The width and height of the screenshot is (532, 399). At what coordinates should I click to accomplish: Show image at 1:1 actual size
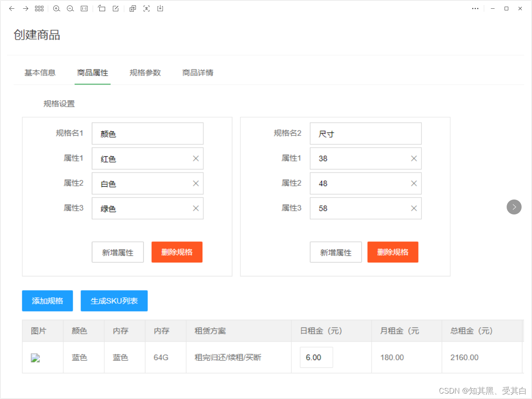(x=84, y=8)
